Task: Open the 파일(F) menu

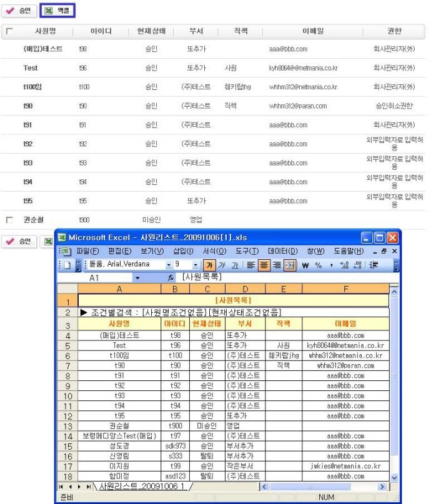Action: [87, 251]
